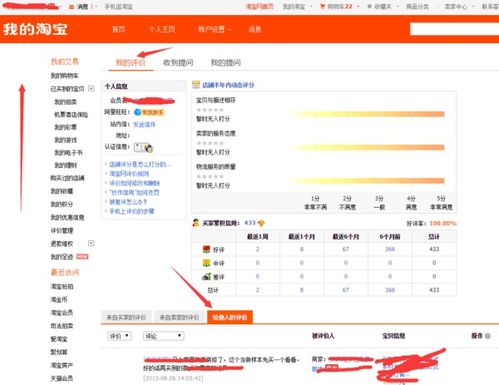499x385 pixels.
Task: Open the 淘宝网评价规则 link
Action: click(x=129, y=174)
